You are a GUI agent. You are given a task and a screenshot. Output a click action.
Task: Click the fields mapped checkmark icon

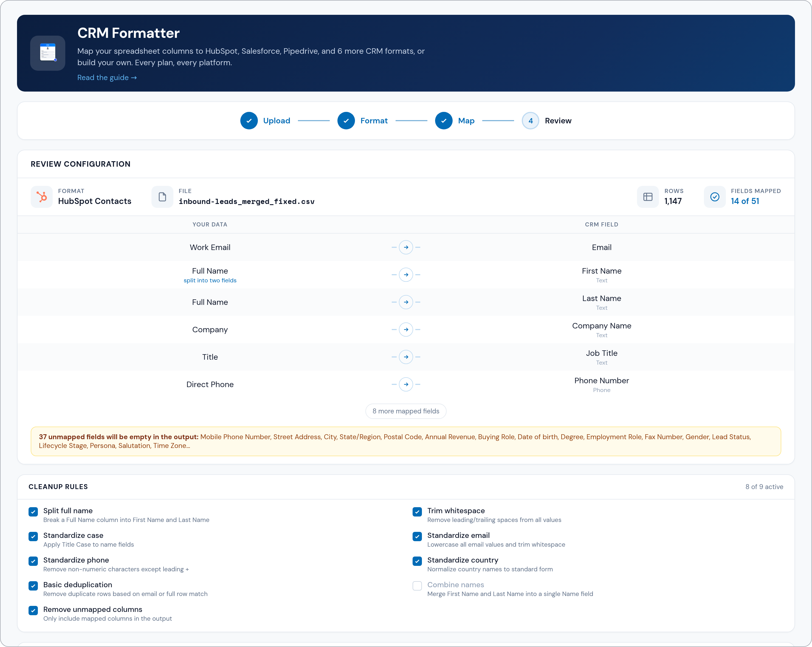(x=714, y=197)
